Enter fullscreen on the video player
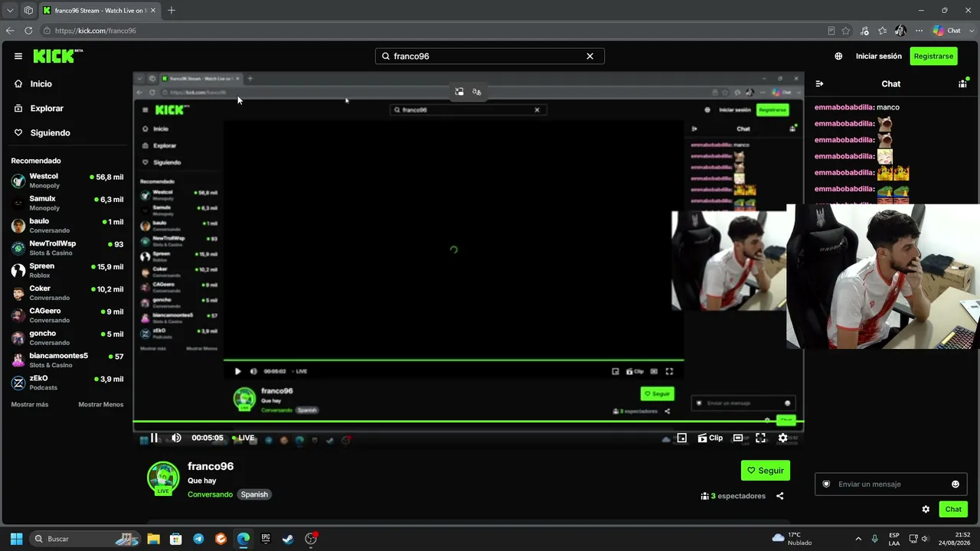 pyautogui.click(x=760, y=438)
